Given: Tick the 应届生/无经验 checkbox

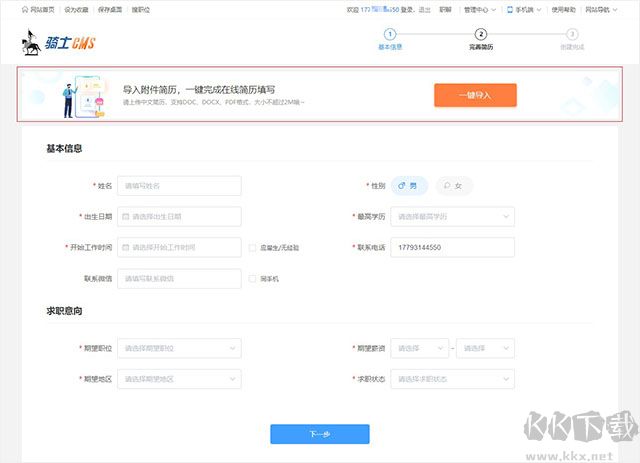Looking at the screenshot, I should [252, 247].
